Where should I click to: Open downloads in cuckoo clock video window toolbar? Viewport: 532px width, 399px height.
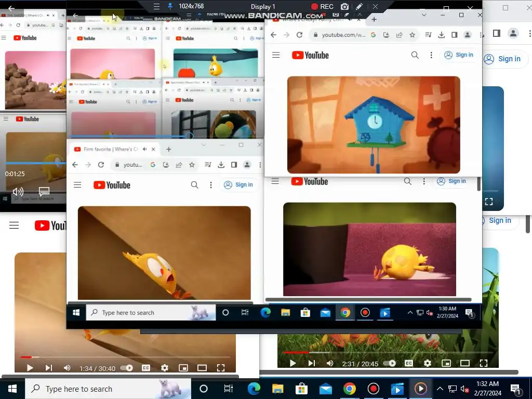pyautogui.click(x=441, y=35)
